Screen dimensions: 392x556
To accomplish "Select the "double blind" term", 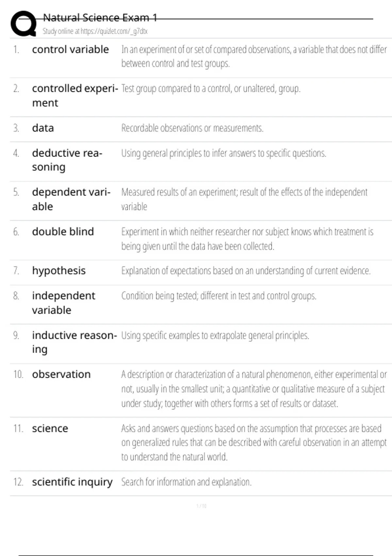I will click(x=63, y=232).
